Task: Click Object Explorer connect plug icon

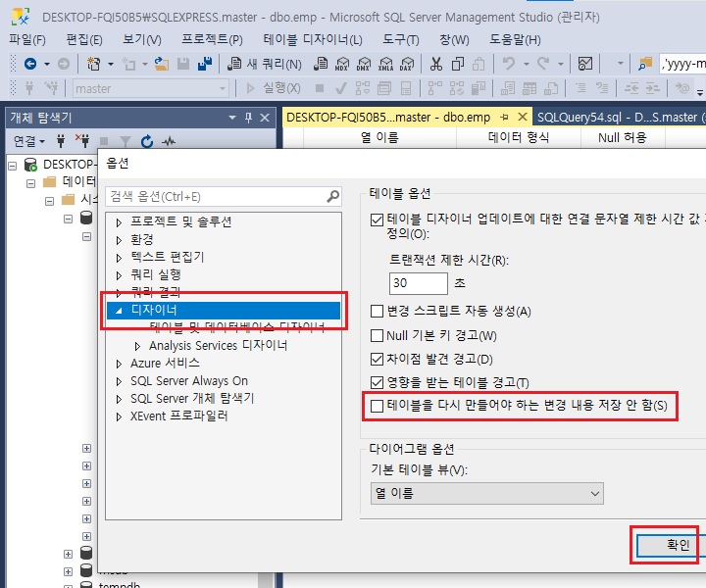Action: pyautogui.click(x=61, y=141)
